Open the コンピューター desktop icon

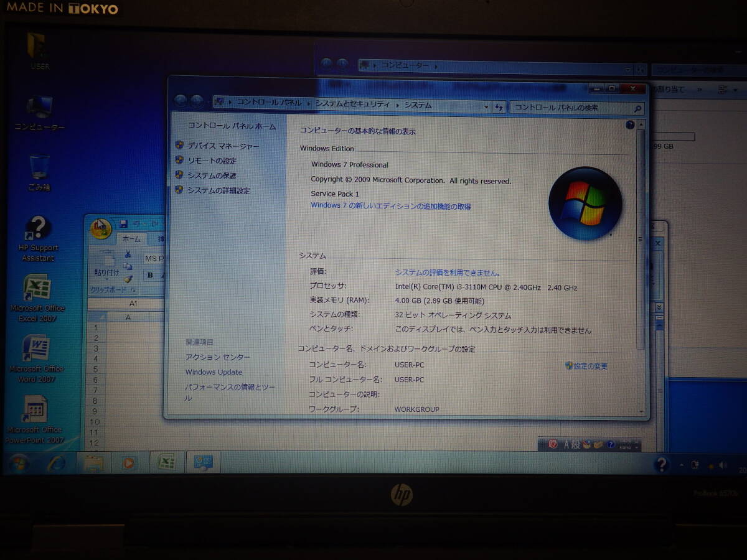[39, 113]
